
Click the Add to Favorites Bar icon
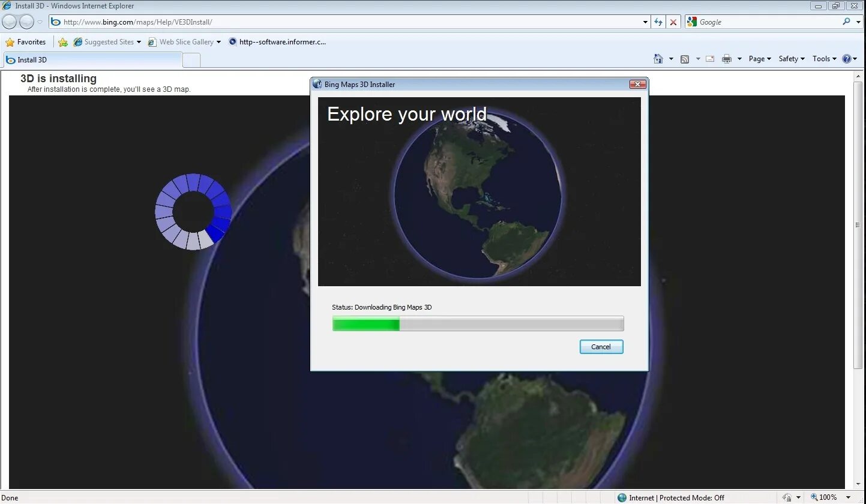(x=62, y=42)
